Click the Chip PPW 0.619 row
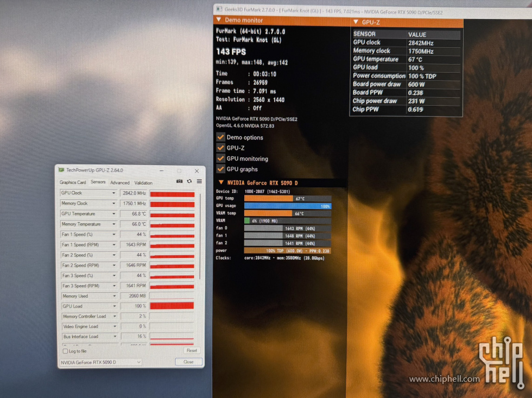This screenshot has width=532, height=398. pos(406,109)
